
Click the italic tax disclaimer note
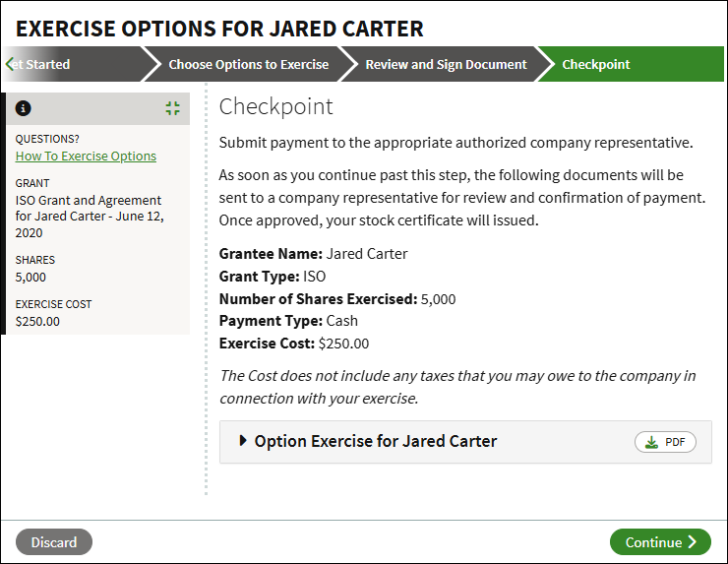tap(457, 387)
